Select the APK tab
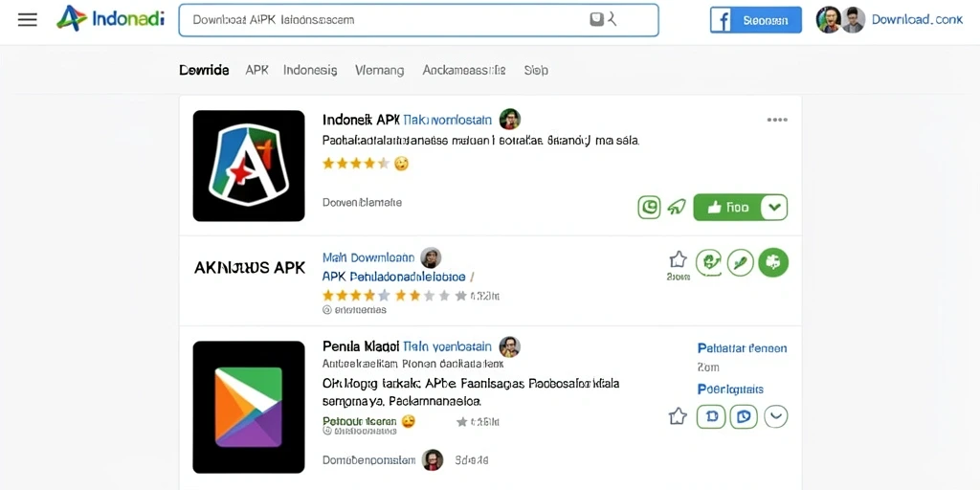This screenshot has height=490, width=980. tap(256, 70)
